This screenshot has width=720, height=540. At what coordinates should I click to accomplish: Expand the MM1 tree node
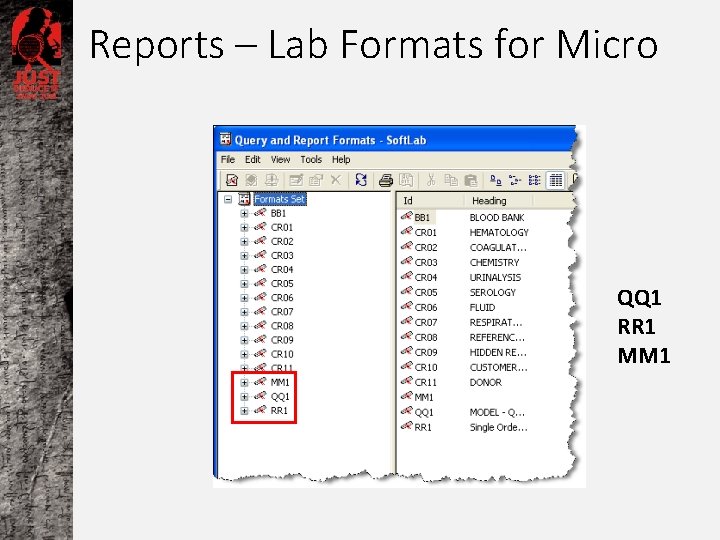[244, 382]
